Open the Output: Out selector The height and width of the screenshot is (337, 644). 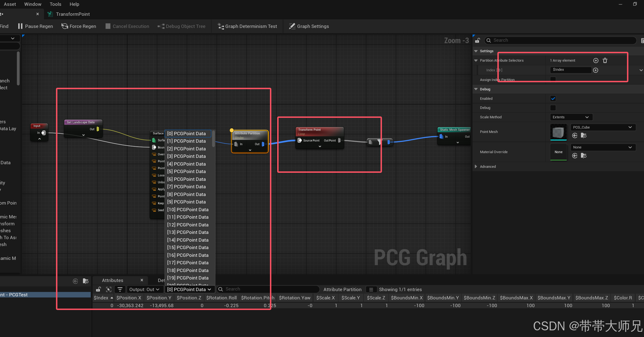click(144, 289)
